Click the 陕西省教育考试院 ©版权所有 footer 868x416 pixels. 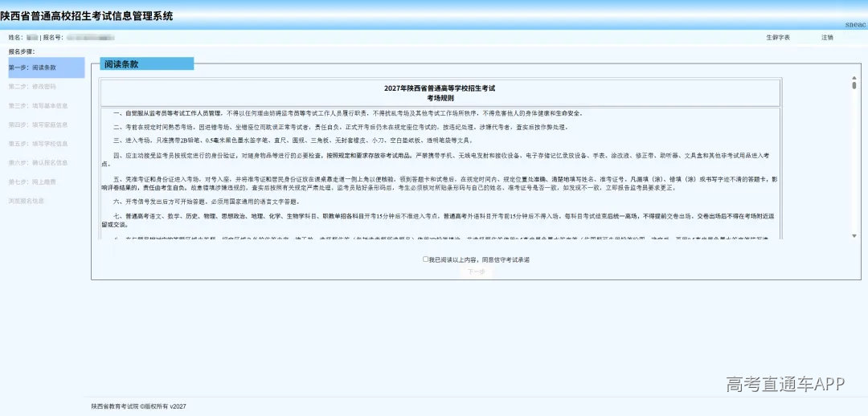139,406
